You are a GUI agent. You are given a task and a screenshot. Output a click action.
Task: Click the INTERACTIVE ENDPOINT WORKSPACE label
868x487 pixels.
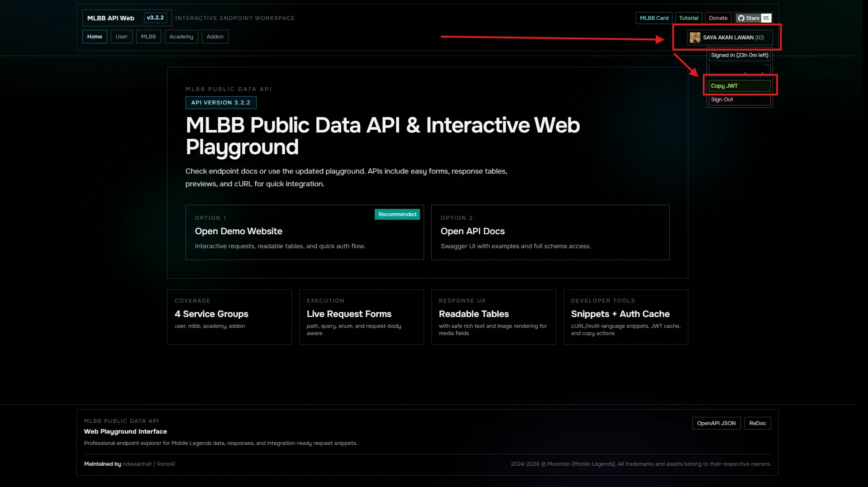[235, 18]
